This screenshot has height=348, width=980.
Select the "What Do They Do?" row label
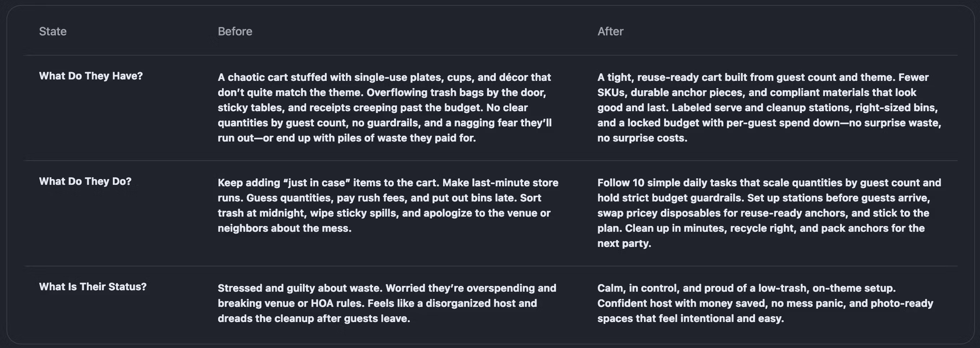point(85,181)
